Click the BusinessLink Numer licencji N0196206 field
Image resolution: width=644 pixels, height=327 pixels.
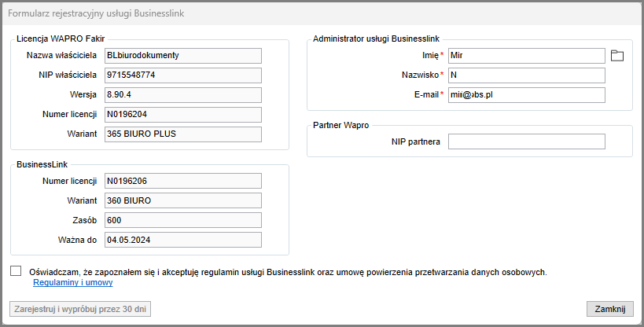183,181
